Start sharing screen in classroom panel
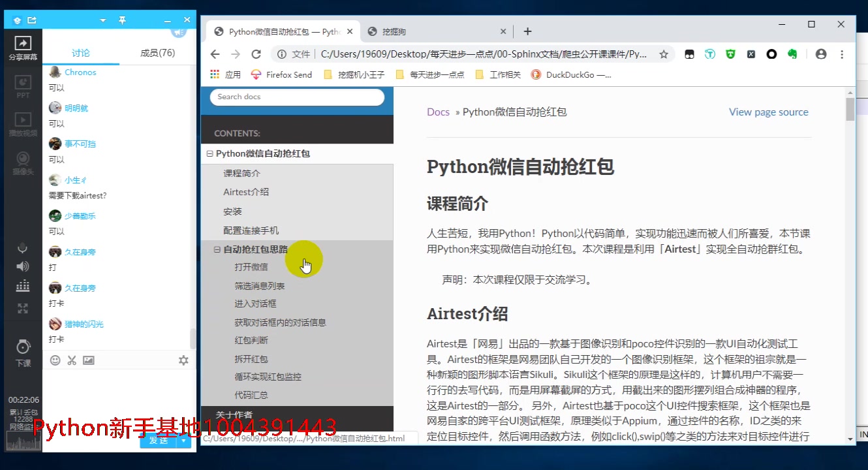Screen dimensions: 868x470 [23, 48]
